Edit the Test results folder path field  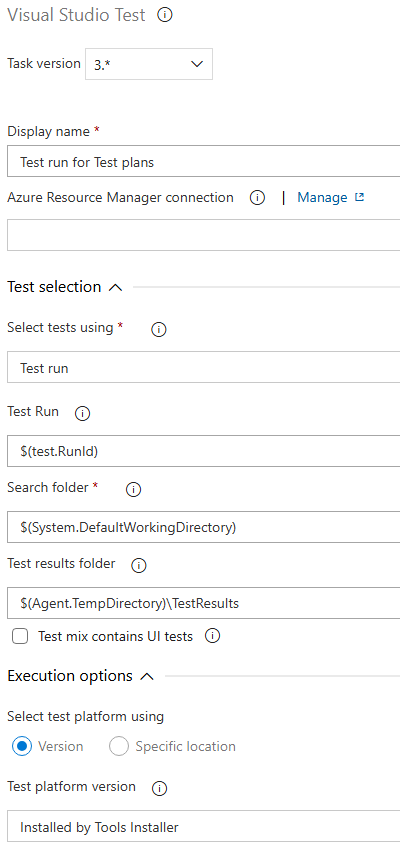click(x=204, y=603)
